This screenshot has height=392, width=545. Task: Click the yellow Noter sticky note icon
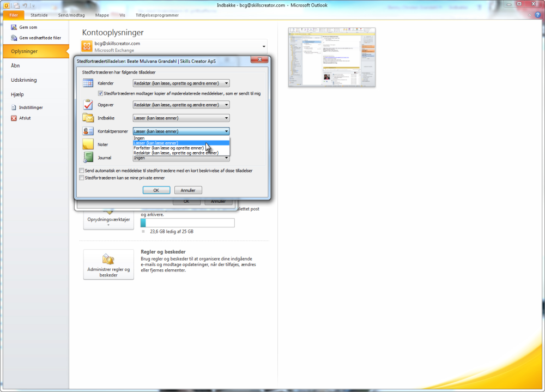88,144
